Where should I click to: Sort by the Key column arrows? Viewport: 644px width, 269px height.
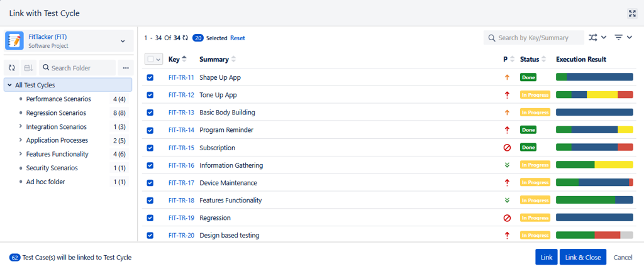pos(184,59)
